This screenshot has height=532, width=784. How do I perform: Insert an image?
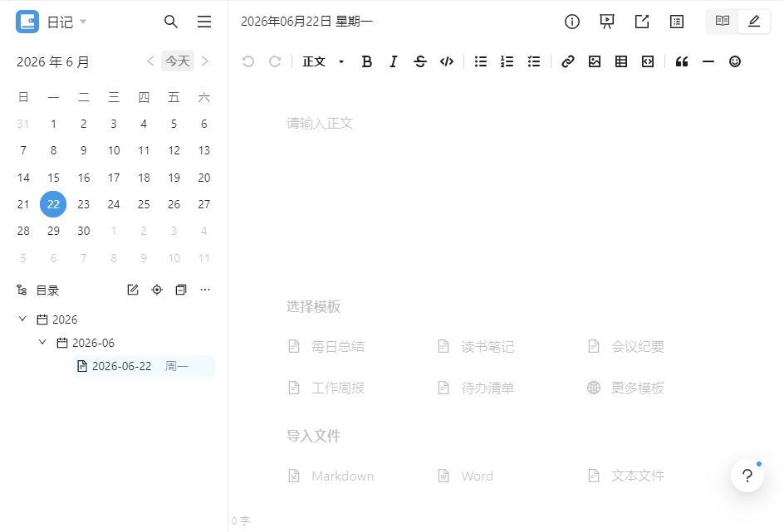595,61
